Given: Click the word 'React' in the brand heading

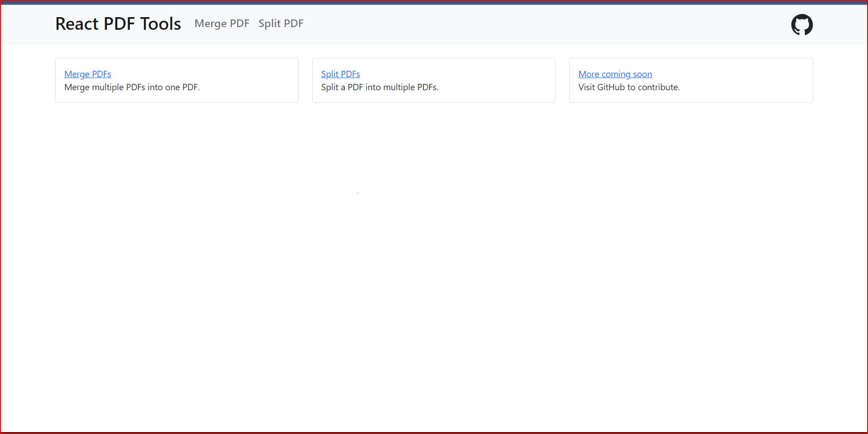Looking at the screenshot, I should point(77,24).
